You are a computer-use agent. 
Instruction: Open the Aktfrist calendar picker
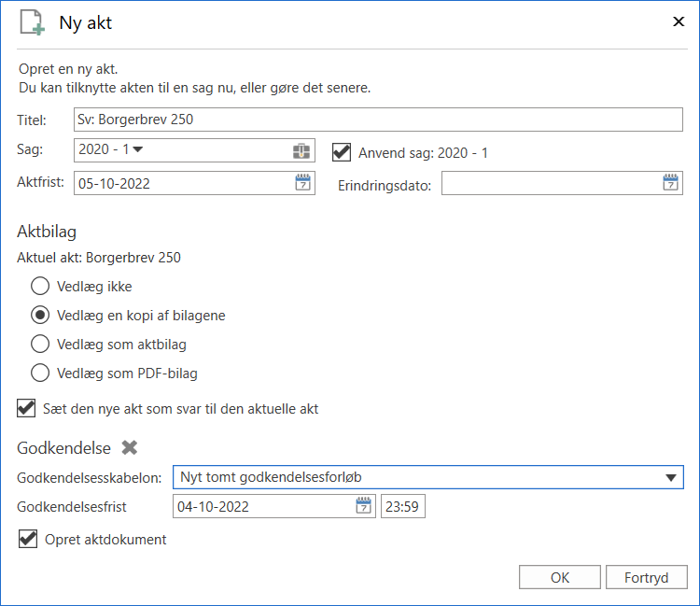302,183
